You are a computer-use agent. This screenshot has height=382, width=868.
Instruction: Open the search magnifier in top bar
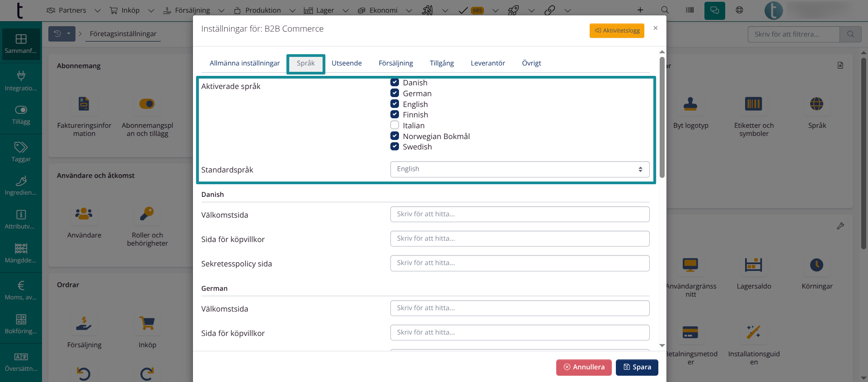[665, 10]
